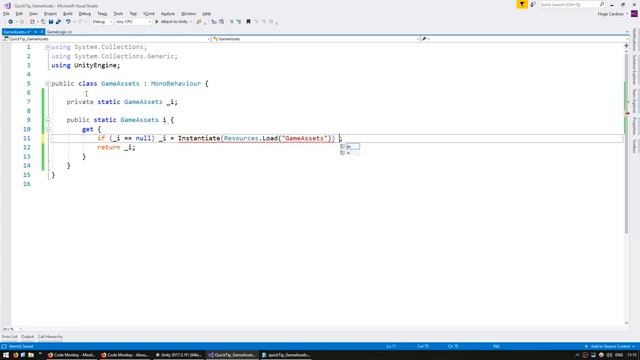Click the Open File toolbar icon
Image resolution: width=640 pixels, height=360 pixels.
[x=43, y=22]
